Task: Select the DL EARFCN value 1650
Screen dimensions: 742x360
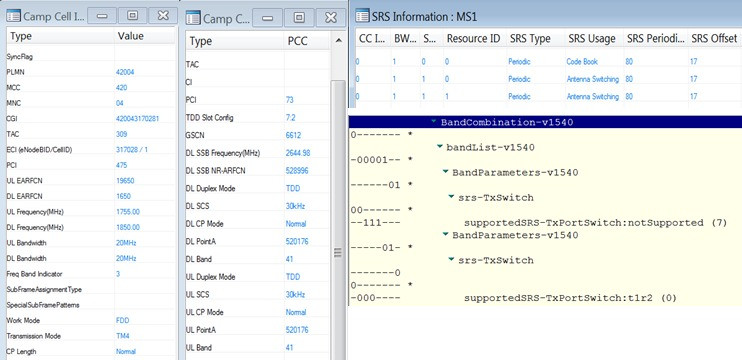Action: (123, 196)
